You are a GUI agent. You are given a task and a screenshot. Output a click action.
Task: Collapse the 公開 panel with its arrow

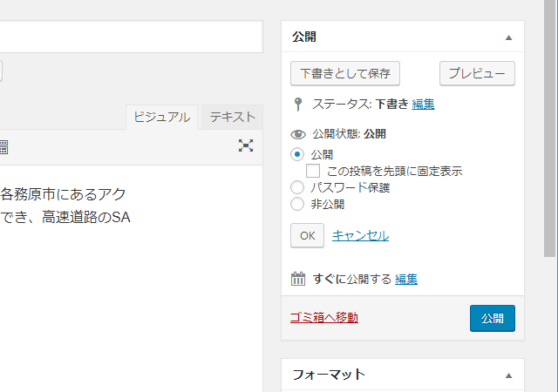(x=508, y=37)
